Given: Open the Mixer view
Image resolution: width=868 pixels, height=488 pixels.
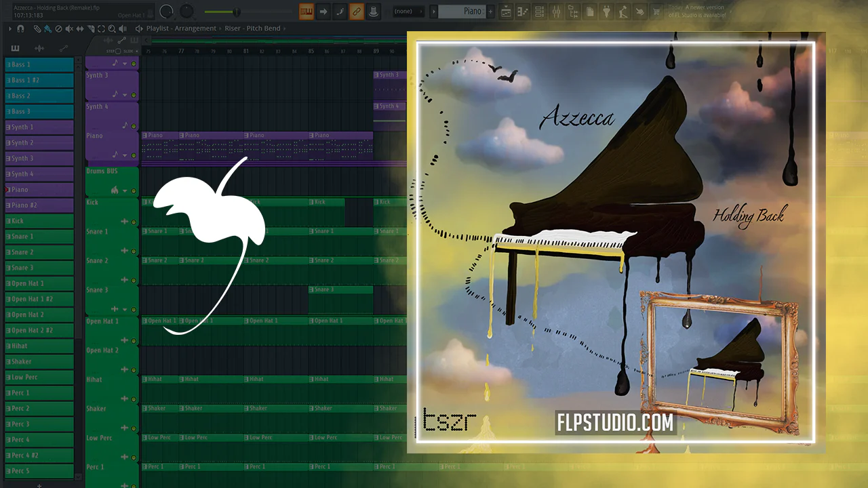Looking at the screenshot, I should pyautogui.click(x=557, y=12).
